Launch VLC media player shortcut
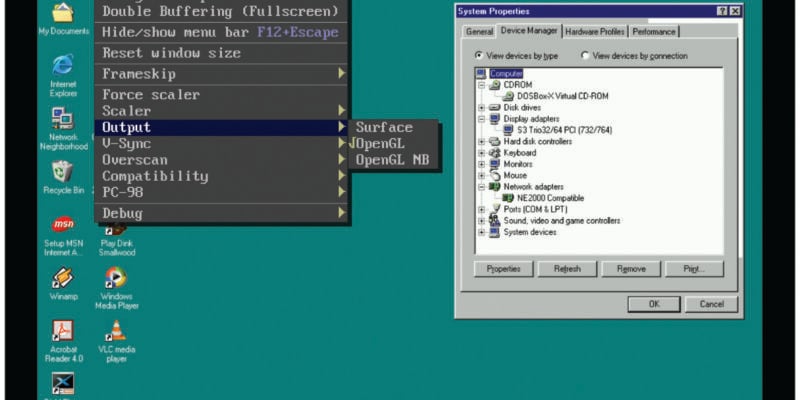This screenshot has width=800, height=400. pos(116,331)
